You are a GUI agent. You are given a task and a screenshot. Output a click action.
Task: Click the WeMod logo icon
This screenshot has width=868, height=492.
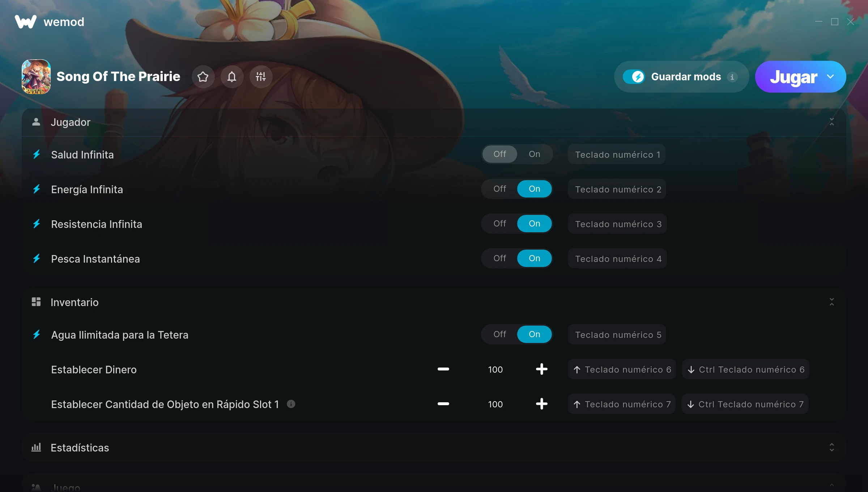26,22
